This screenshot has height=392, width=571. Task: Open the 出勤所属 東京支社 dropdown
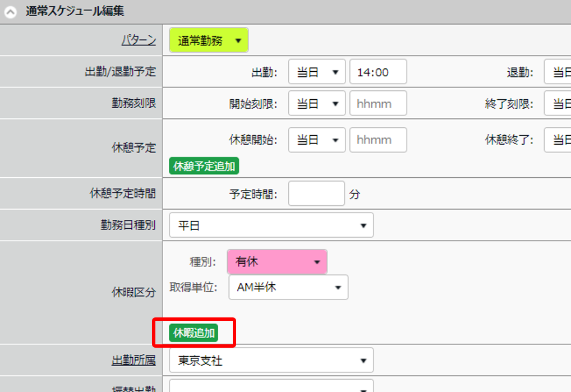coord(271,360)
